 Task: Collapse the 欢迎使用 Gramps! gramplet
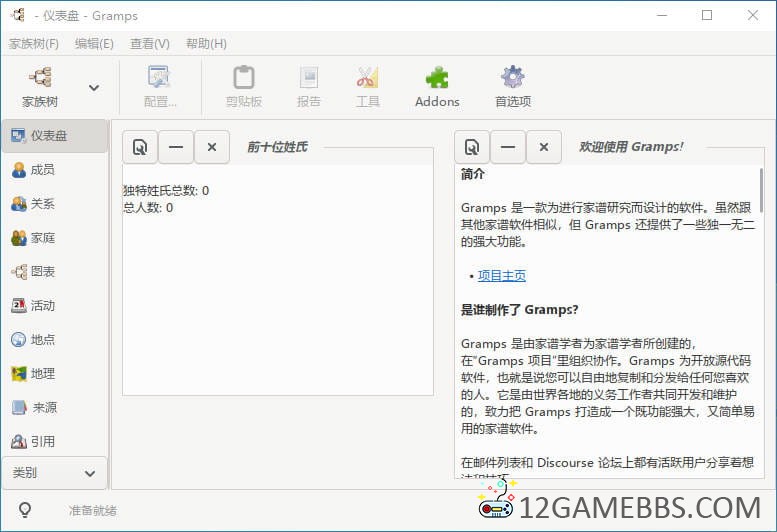[x=508, y=147]
